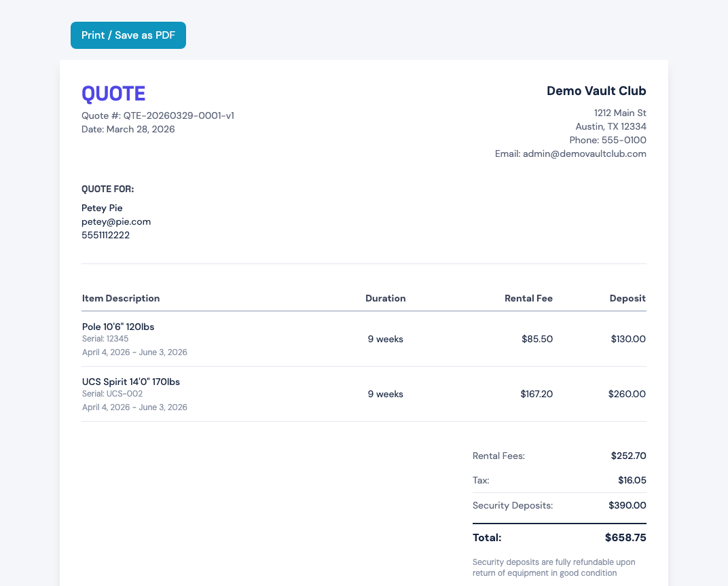The width and height of the screenshot is (728, 586).
Task: Click the customer name Petey Pie
Action: tap(102, 208)
